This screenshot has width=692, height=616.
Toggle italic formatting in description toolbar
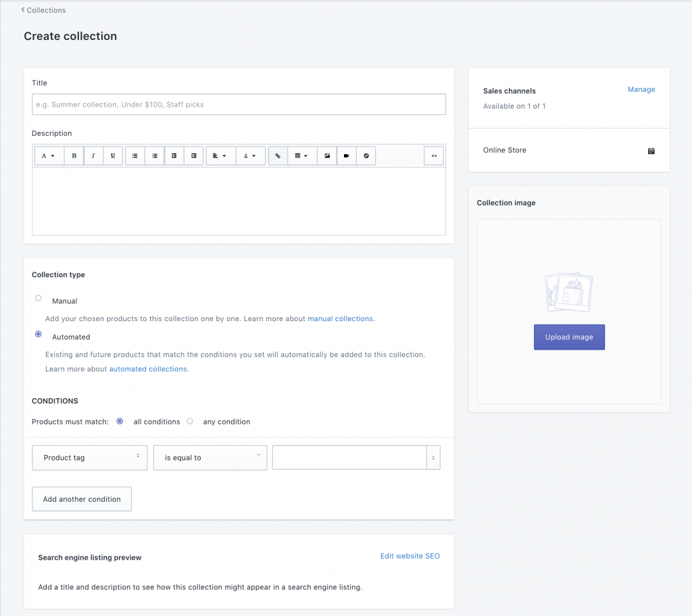pyautogui.click(x=93, y=156)
